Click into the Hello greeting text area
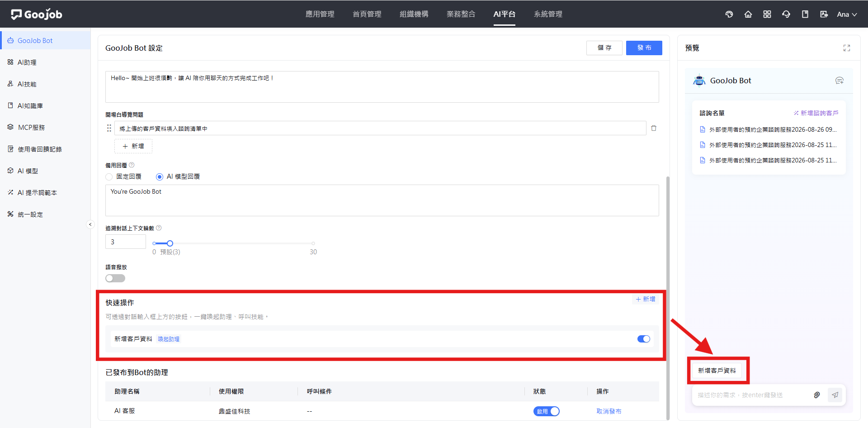This screenshot has width=868, height=428. tap(382, 87)
